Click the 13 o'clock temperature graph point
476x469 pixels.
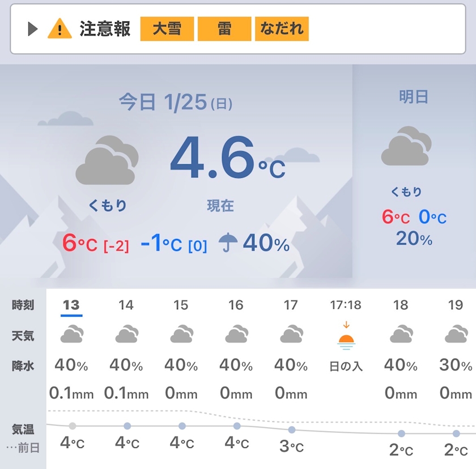73,426
